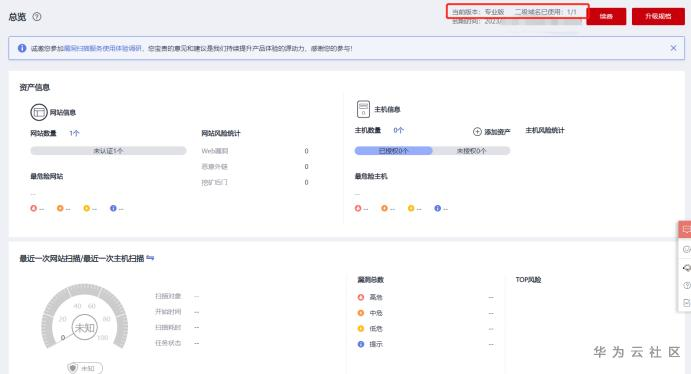
Task: Click the 扫描对象 field label
Action: [x=168, y=296]
